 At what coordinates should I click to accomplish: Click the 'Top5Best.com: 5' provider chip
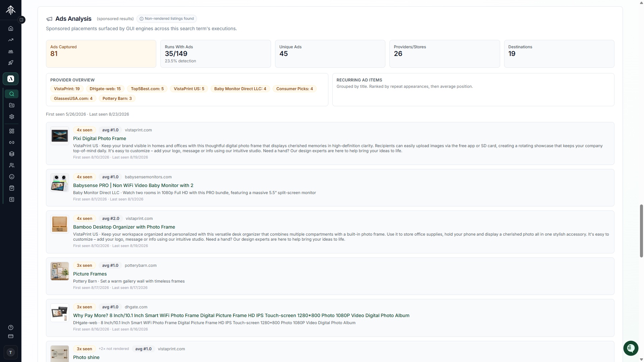147,89
